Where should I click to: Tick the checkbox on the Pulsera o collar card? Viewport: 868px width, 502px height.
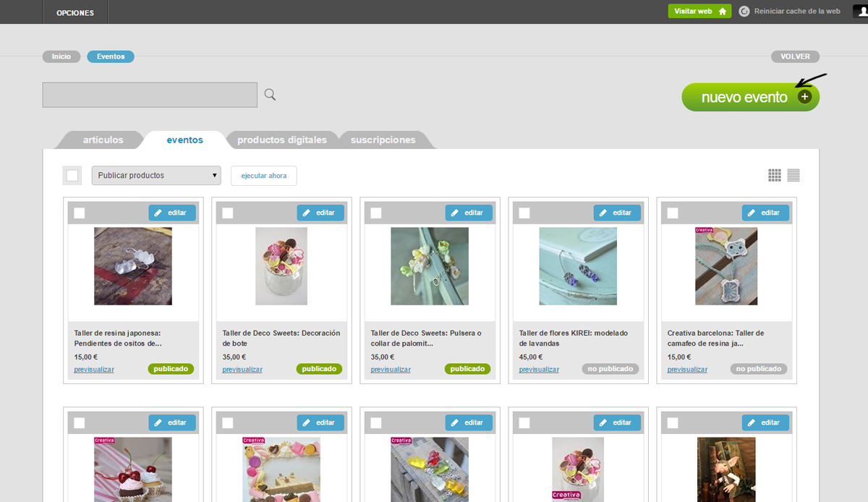[376, 213]
